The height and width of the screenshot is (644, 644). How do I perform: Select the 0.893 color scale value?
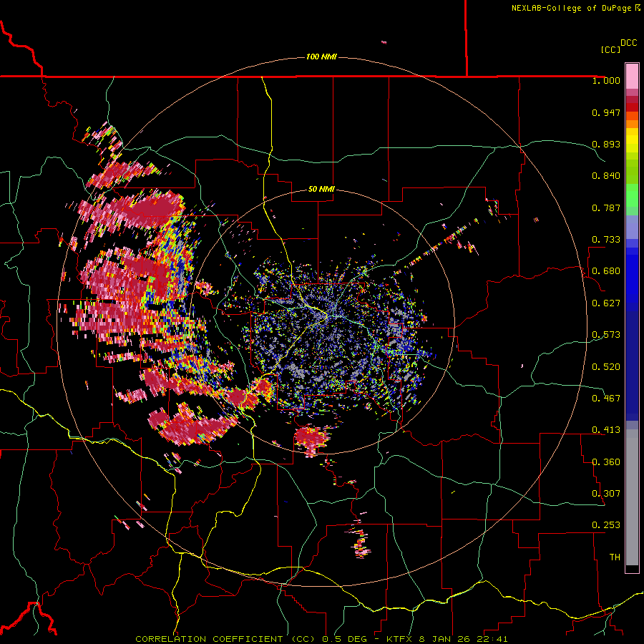point(606,144)
